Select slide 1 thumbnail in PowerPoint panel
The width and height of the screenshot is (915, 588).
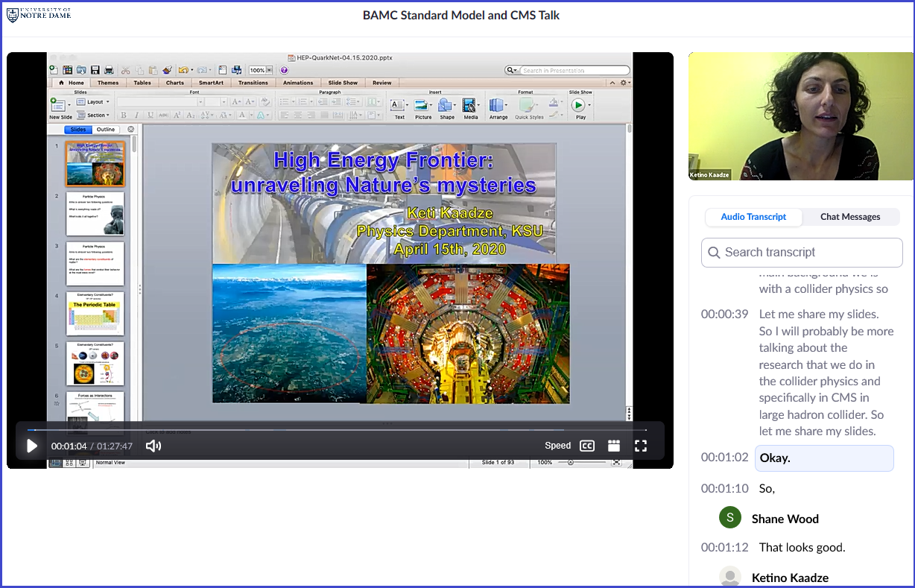[95, 164]
